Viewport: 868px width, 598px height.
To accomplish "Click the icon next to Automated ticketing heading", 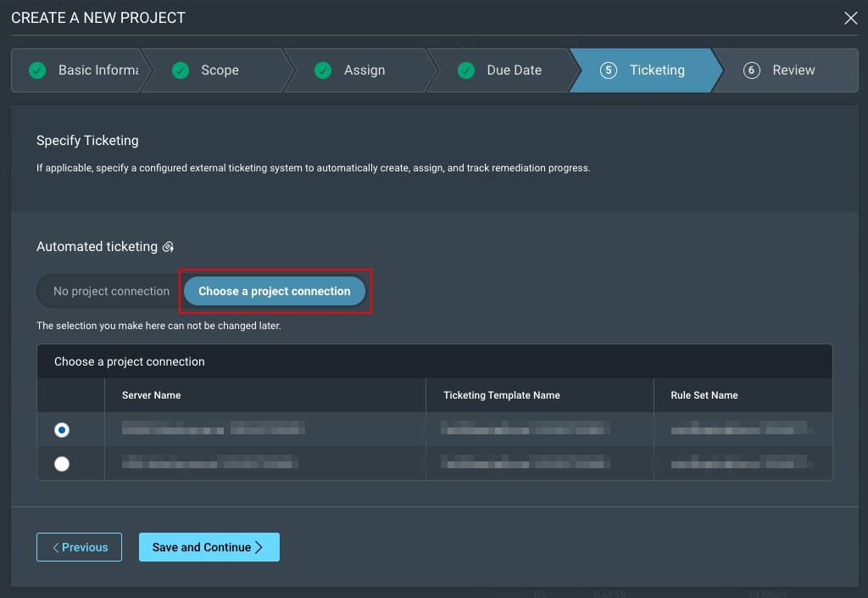I will click(x=168, y=247).
